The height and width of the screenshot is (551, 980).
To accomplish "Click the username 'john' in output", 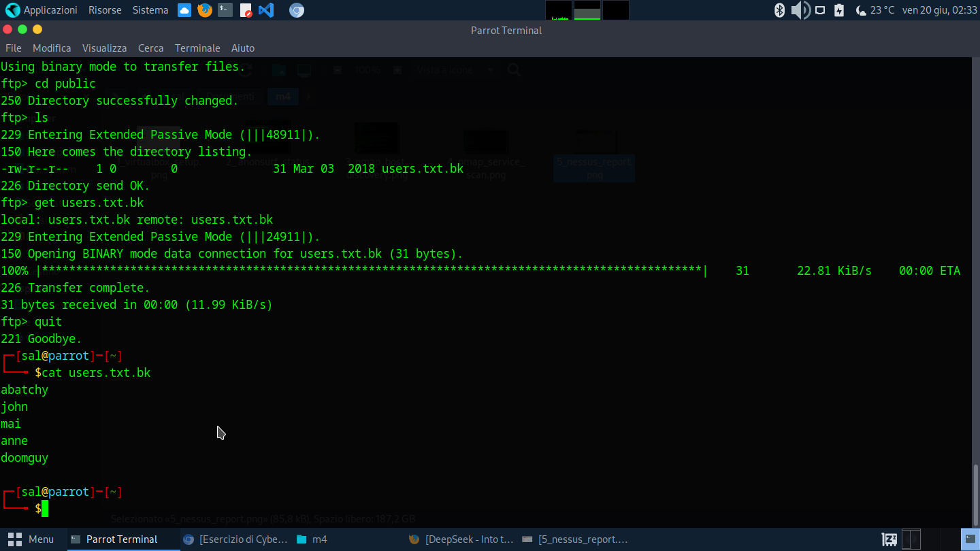I will pos(14,407).
